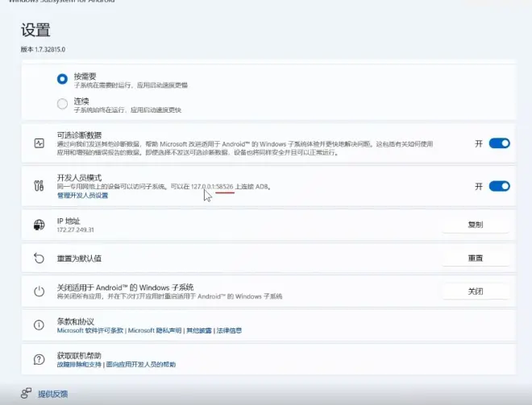Viewport: 532px width, 405px height.
Task: Open 管理开发人员设置 link
Action: [82, 196]
